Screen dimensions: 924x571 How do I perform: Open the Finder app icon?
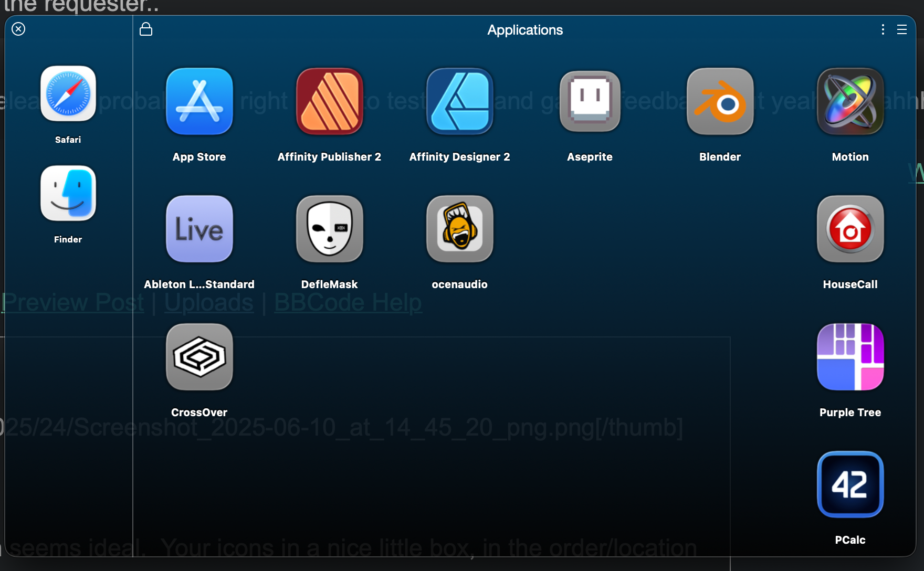click(68, 193)
